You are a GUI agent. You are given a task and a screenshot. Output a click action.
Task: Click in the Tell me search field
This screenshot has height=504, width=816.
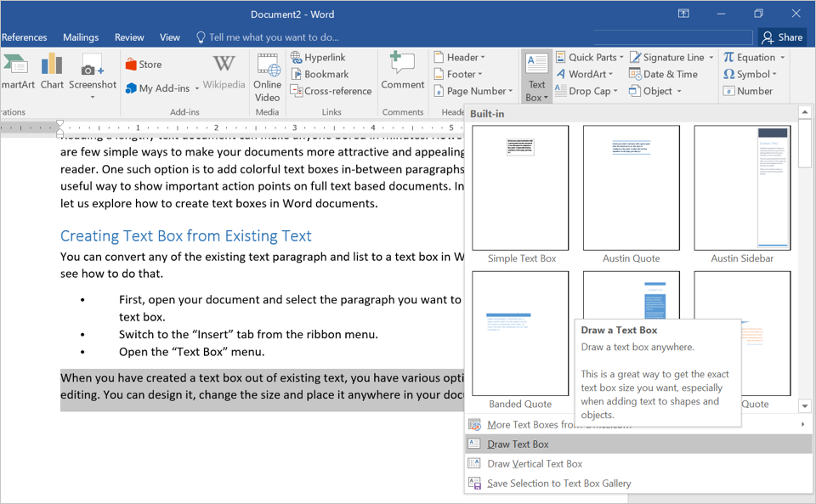click(274, 37)
